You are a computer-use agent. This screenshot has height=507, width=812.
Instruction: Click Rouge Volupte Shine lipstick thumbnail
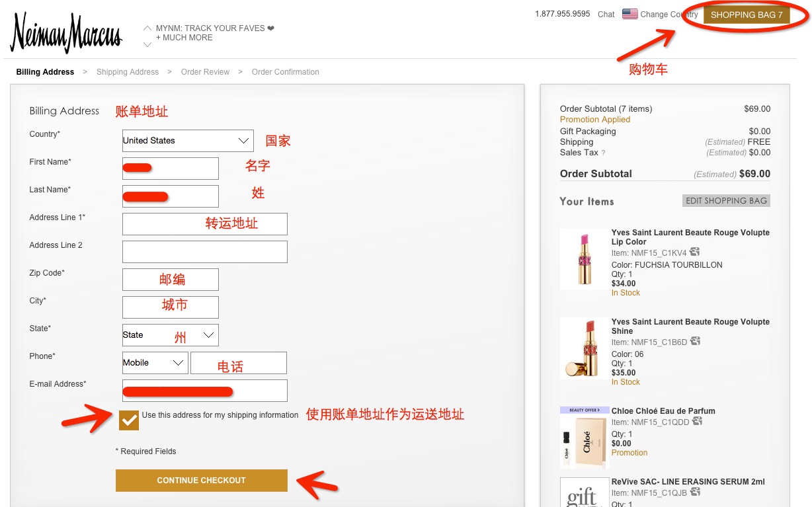pyautogui.click(x=584, y=348)
